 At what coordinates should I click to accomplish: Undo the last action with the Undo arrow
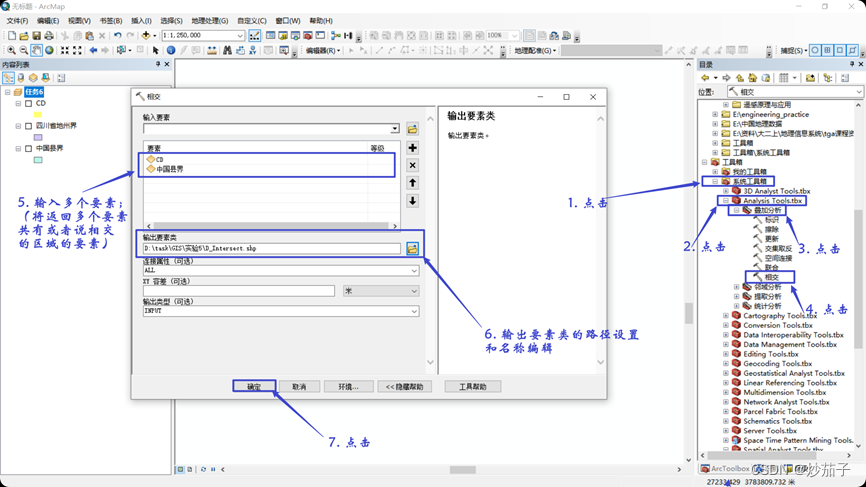[118, 36]
